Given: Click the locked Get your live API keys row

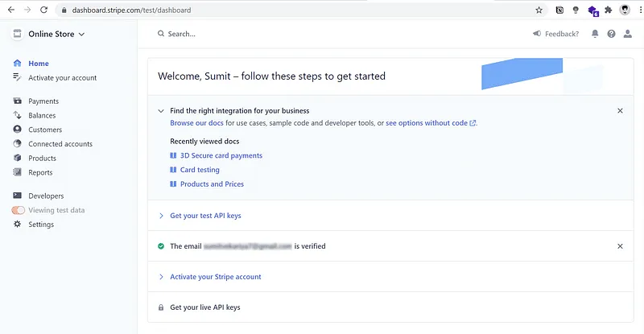Looking at the screenshot, I should point(390,307).
